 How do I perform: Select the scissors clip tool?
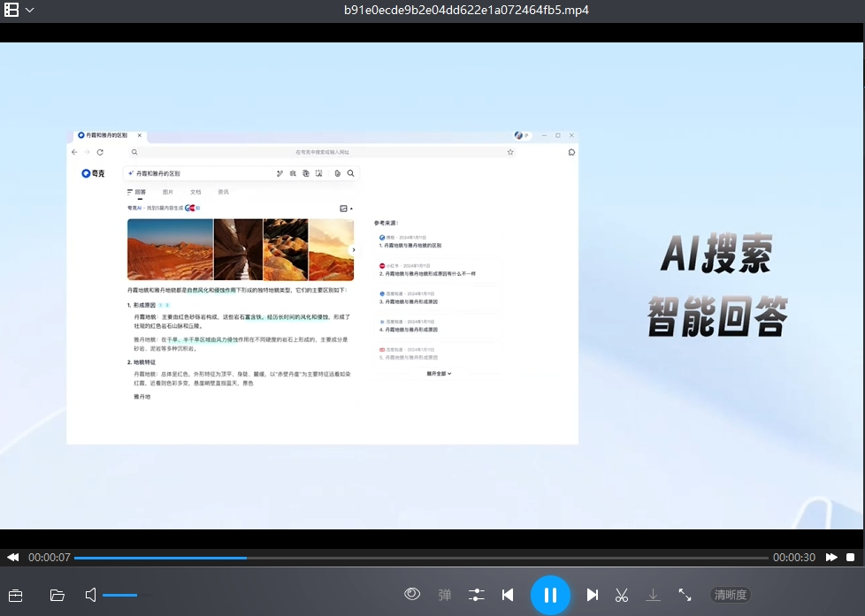pyautogui.click(x=622, y=595)
